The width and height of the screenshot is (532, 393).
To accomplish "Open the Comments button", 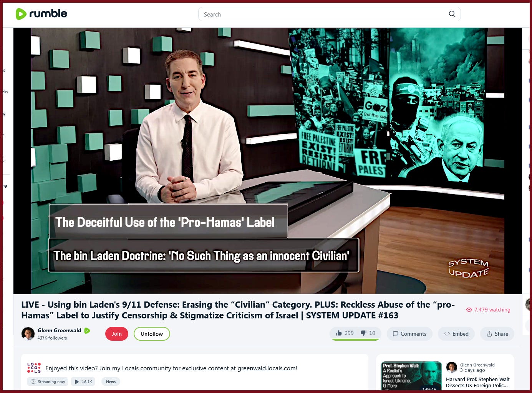I will (x=409, y=334).
